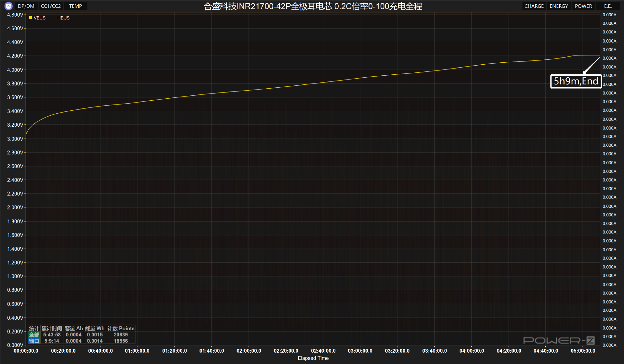Click window energy value 0.0014
Screen dimensions: 624x364
(x=95, y=341)
